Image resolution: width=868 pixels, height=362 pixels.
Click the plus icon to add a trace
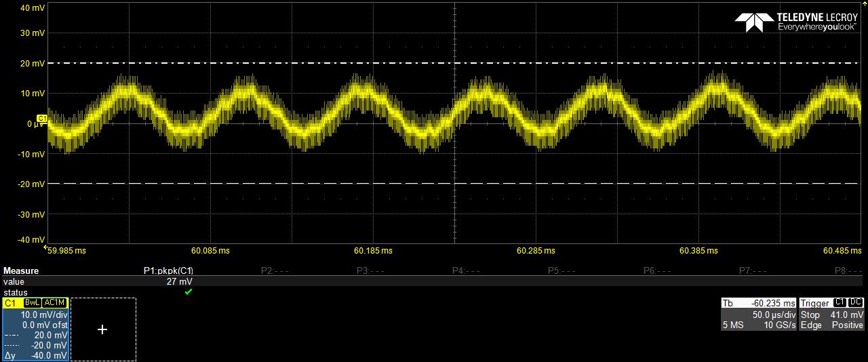click(x=102, y=329)
